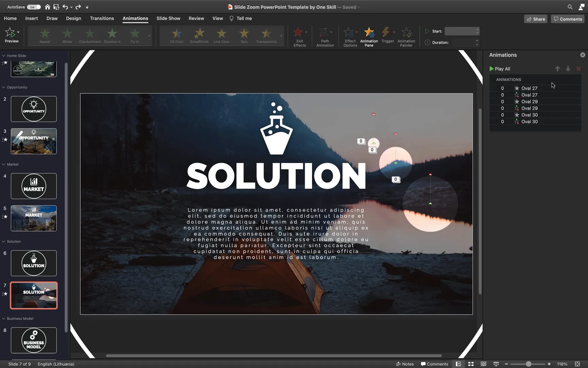Viewport: 588px width, 368px height.
Task: Open the View tab
Action: point(217,18)
